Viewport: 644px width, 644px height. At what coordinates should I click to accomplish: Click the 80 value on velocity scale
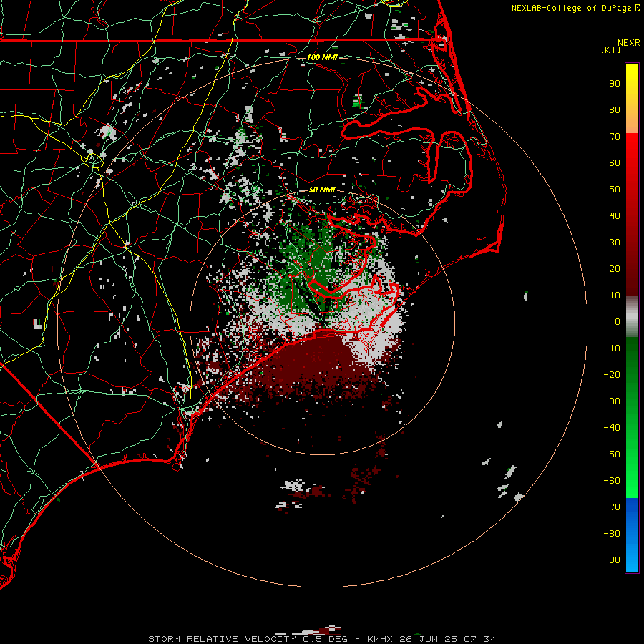tap(615, 110)
